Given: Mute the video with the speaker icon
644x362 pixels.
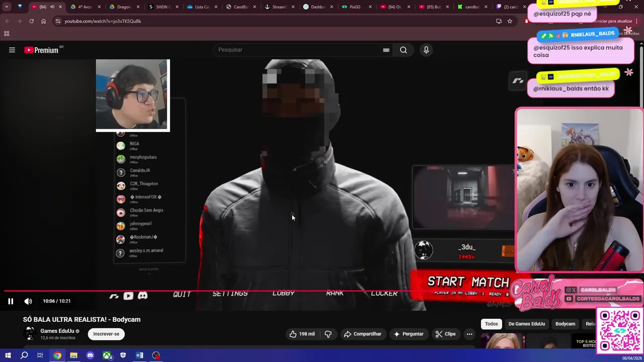Looking at the screenshot, I should pos(28,301).
